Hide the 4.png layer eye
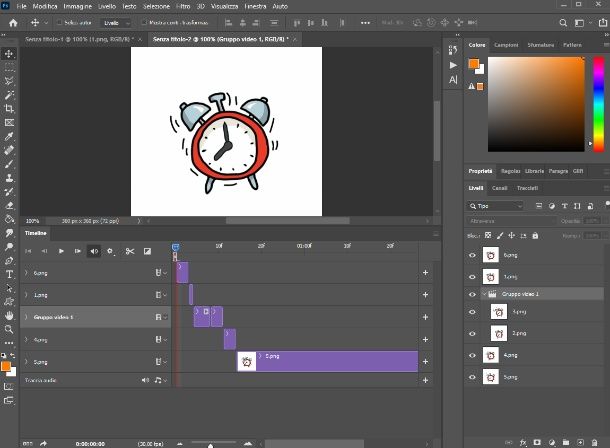 point(472,355)
